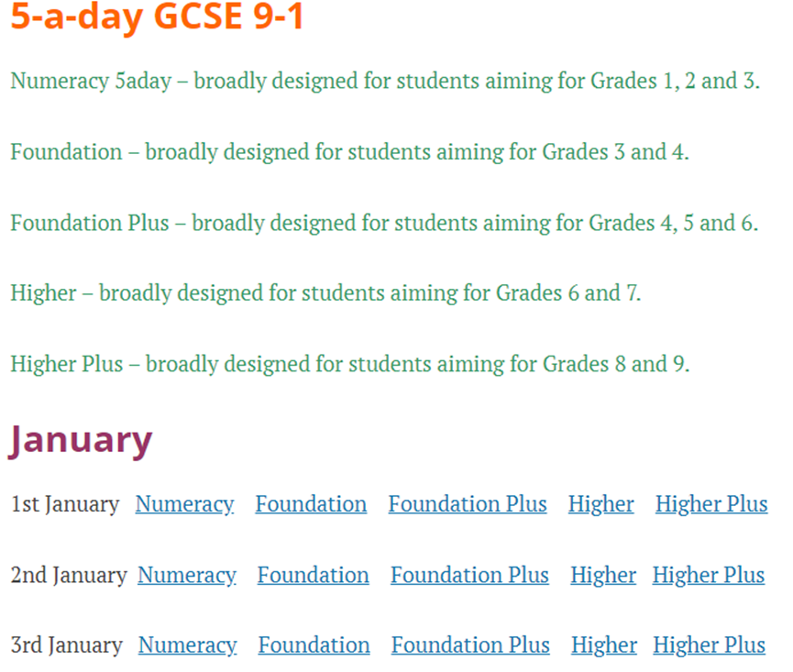Screen dimensions: 793x672
Task: Open the 2nd January Foundation link
Action: tap(314, 576)
